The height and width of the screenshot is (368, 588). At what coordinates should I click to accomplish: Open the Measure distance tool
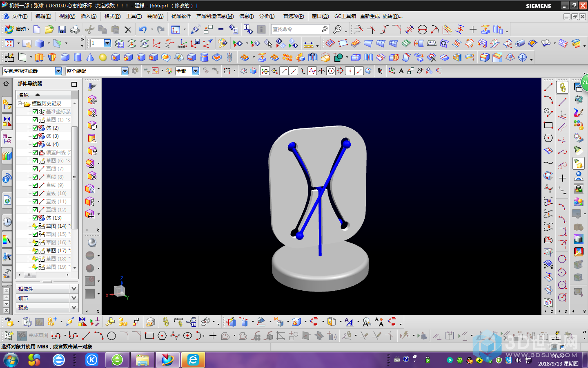coord(309,43)
